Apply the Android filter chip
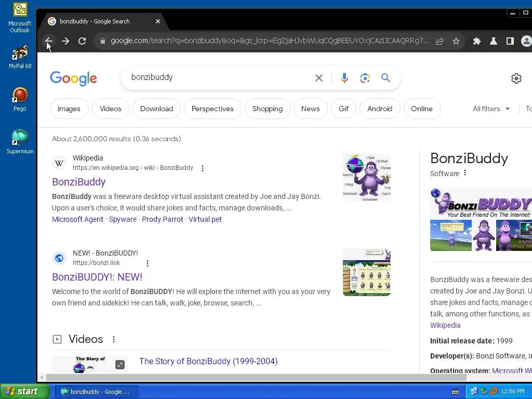Image resolution: width=532 pixels, height=399 pixels. [380, 109]
